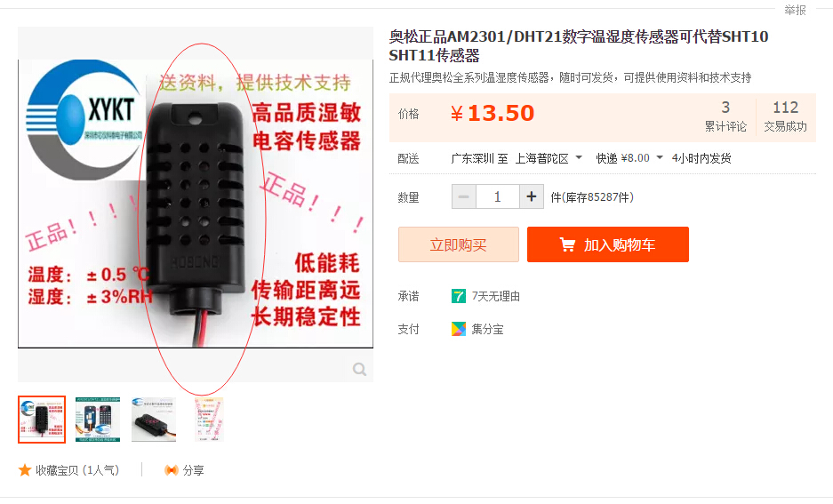This screenshot has width=833, height=504.
Task: Select the second product thumbnail
Action: coord(98,420)
